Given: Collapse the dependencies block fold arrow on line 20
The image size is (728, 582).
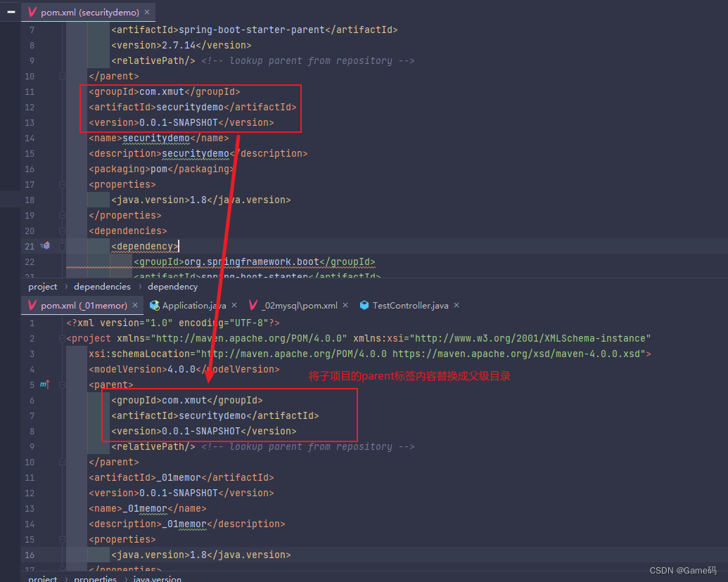Looking at the screenshot, I should tap(62, 231).
